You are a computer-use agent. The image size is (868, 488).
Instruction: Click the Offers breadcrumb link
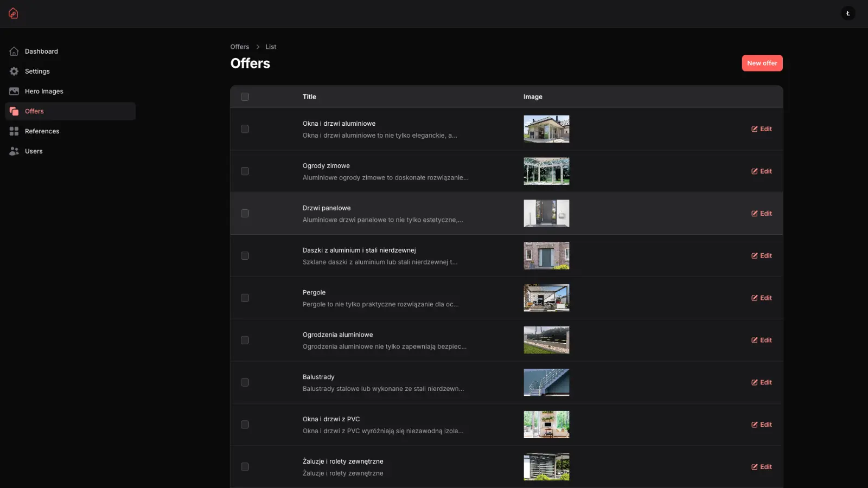pyautogui.click(x=240, y=47)
